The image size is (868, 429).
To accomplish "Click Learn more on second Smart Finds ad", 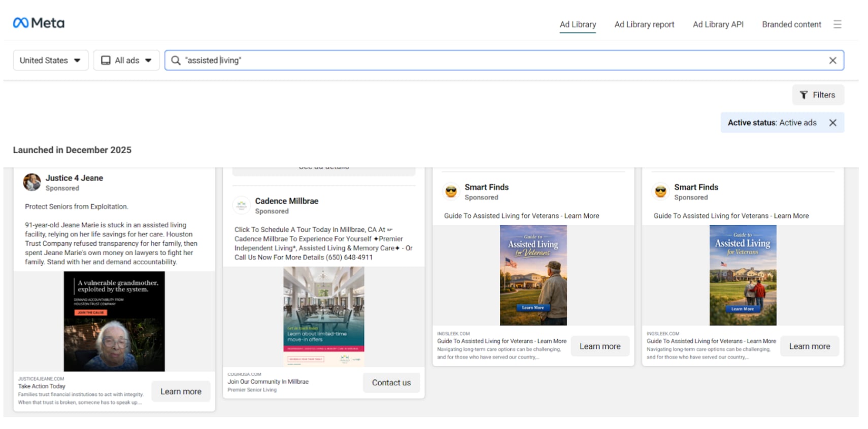I will tap(810, 346).
